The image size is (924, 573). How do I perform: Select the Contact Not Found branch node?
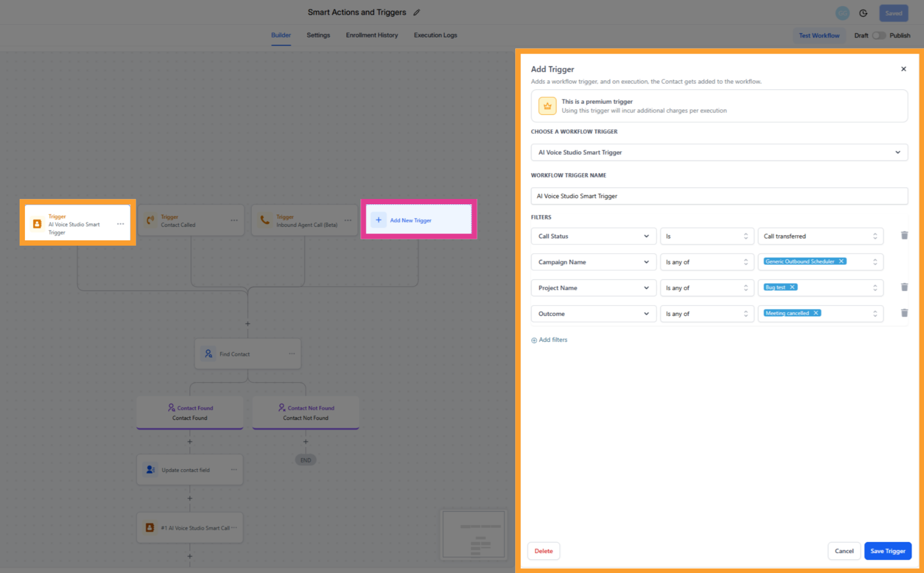coord(305,412)
